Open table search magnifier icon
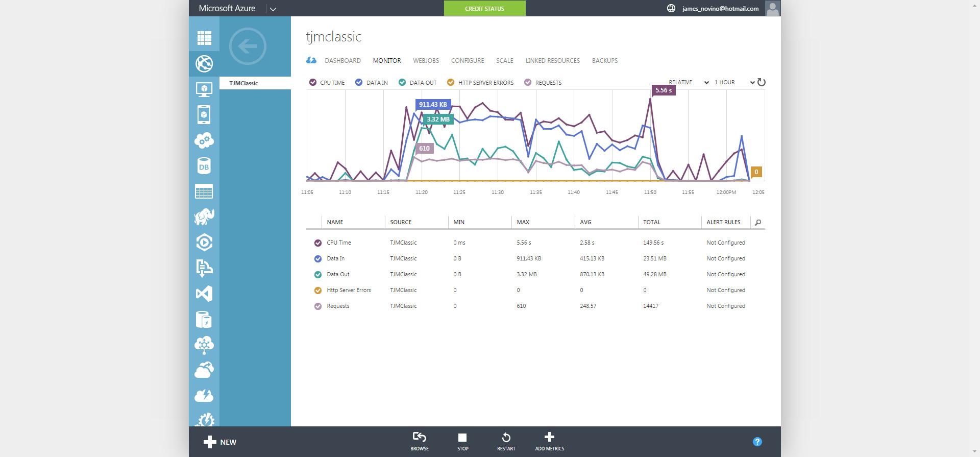Image resolution: width=980 pixels, height=457 pixels. [758, 223]
